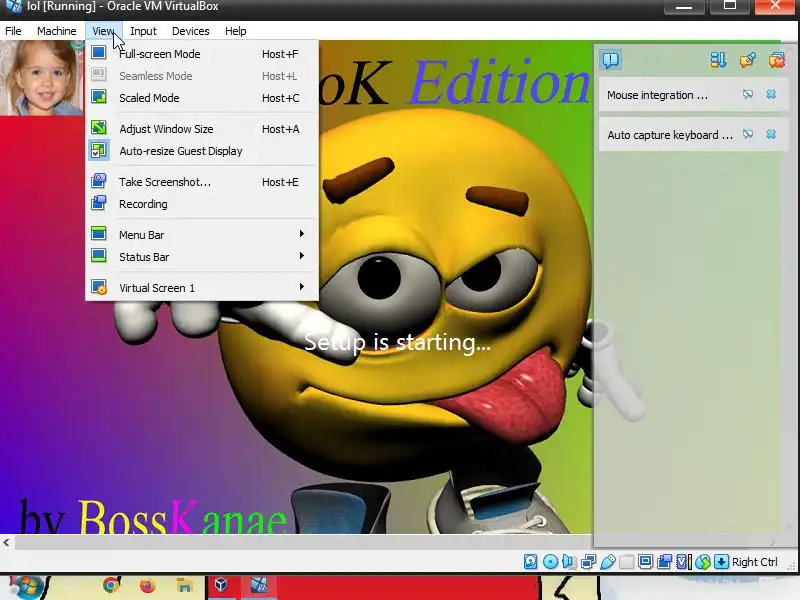Image resolution: width=800 pixels, height=600 pixels.
Task: Toggle Full-screen Mode in View menu
Action: pos(202,54)
